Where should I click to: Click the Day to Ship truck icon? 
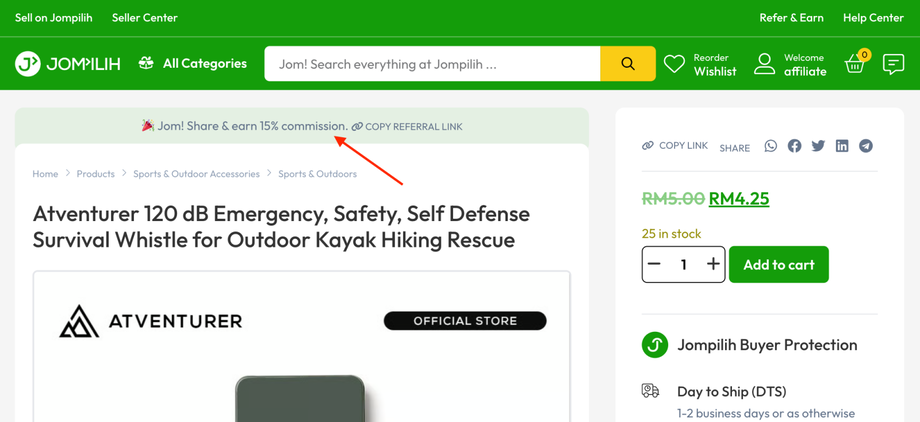point(651,391)
